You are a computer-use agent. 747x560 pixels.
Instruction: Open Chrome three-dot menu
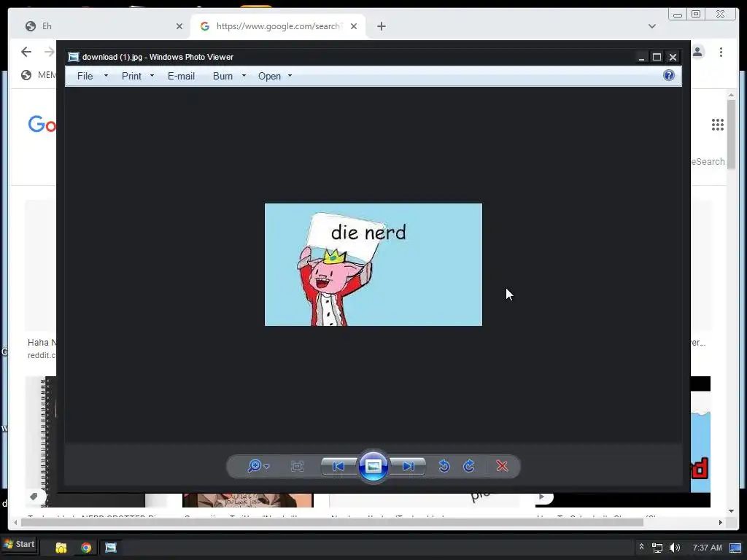pyautogui.click(x=721, y=52)
